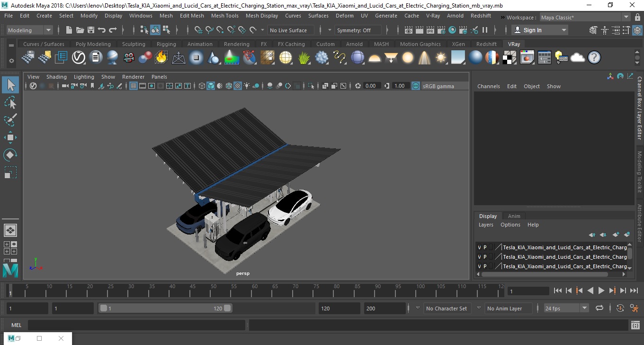Click Options in the layer editor
644x345 pixels.
pos(510,225)
